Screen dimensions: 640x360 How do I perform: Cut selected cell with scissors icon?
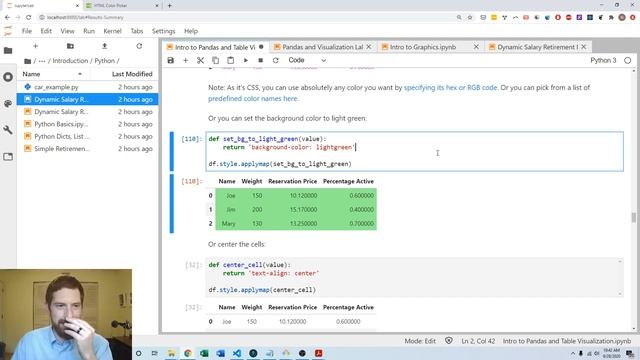pos(200,60)
